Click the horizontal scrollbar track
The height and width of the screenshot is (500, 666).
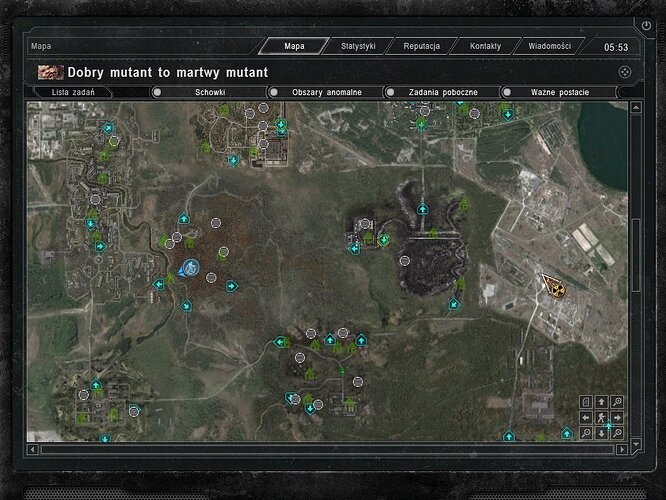pos(327,449)
